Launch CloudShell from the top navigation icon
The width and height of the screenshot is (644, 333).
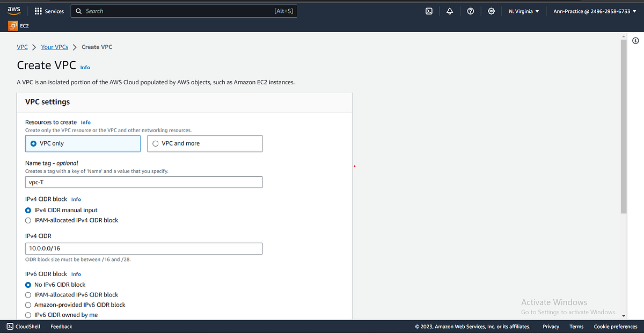pyautogui.click(x=428, y=11)
